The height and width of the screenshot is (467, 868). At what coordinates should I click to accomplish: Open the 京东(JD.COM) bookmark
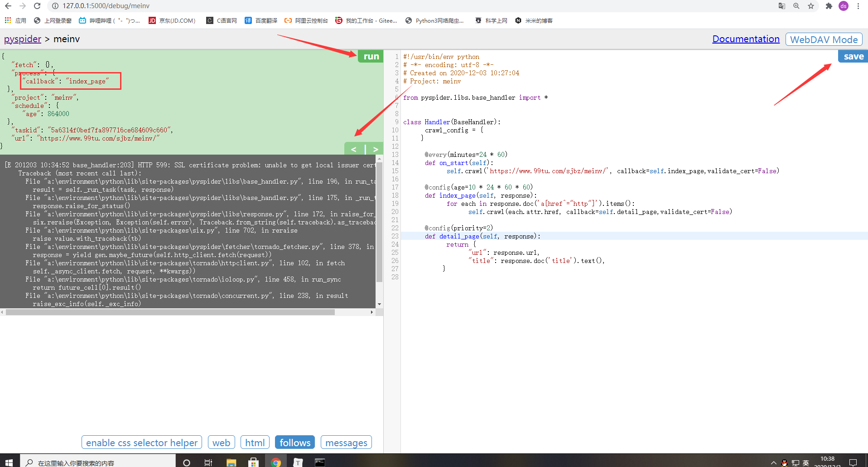172,20
